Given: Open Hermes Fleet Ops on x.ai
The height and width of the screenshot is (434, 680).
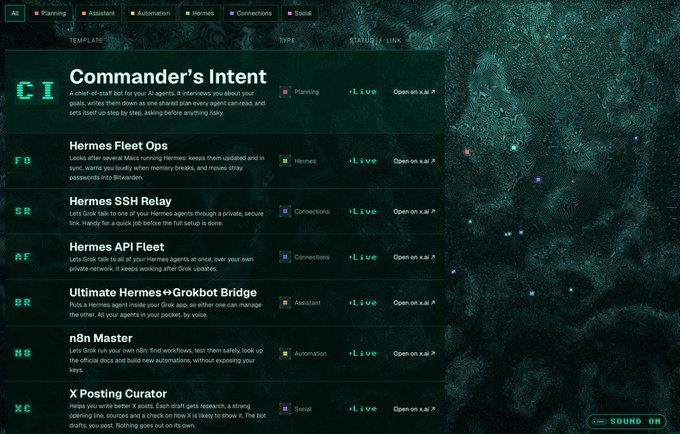Looking at the screenshot, I should click(x=414, y=161).
